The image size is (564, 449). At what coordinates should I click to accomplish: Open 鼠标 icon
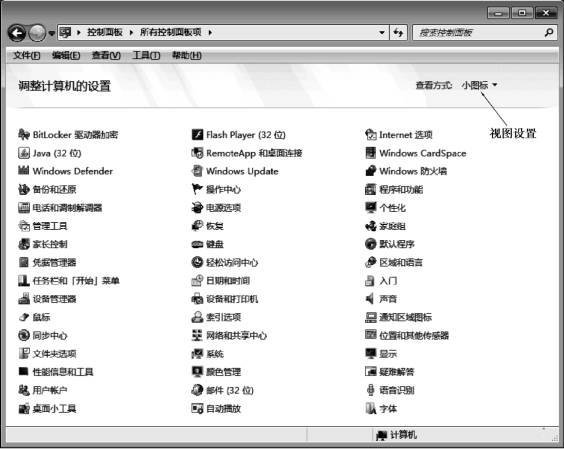point(24,317)
